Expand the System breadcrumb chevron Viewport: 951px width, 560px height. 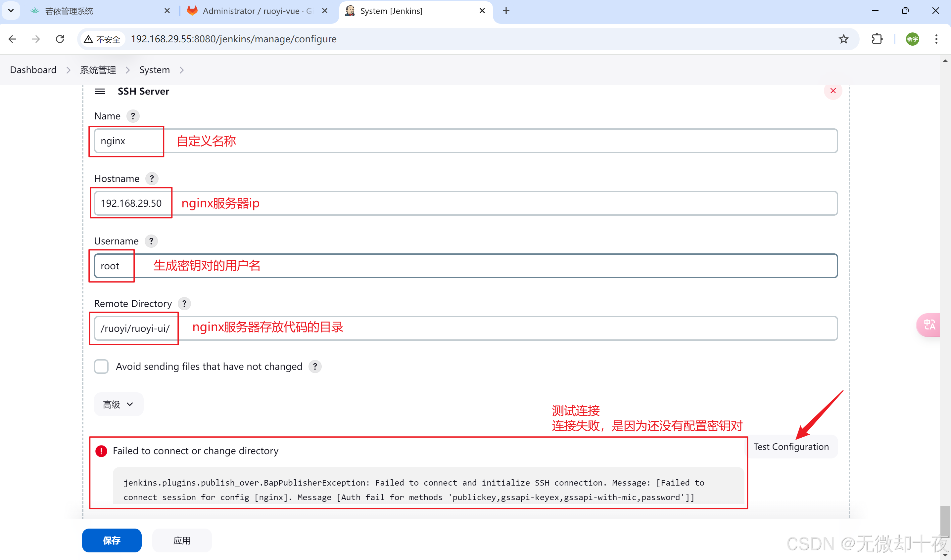(182, 70)
